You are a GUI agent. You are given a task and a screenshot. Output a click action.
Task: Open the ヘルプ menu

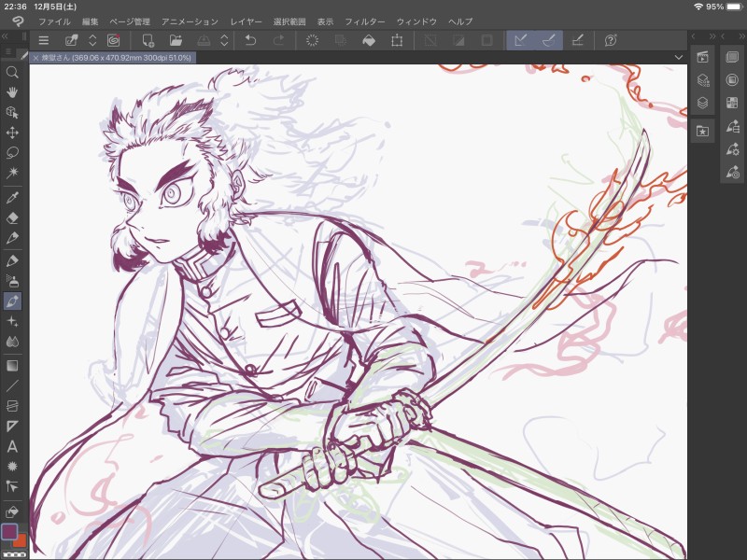tap(460, 21)
